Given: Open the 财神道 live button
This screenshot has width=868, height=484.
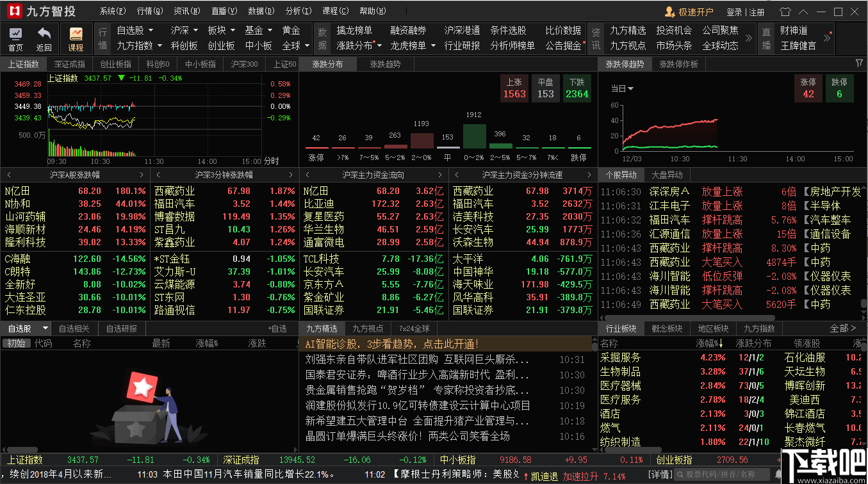Looking at the screenshot, I should pyautogui.click(x=794, y=30).
